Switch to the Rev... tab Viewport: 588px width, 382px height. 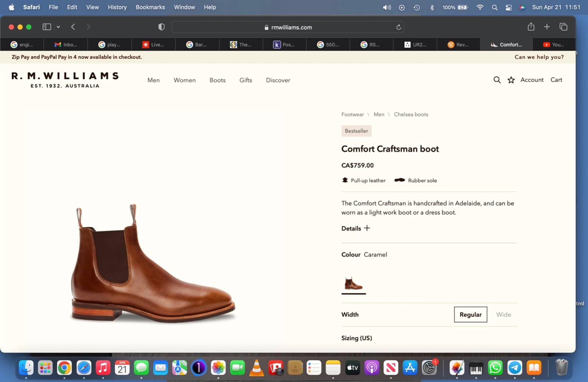point(458,44)
